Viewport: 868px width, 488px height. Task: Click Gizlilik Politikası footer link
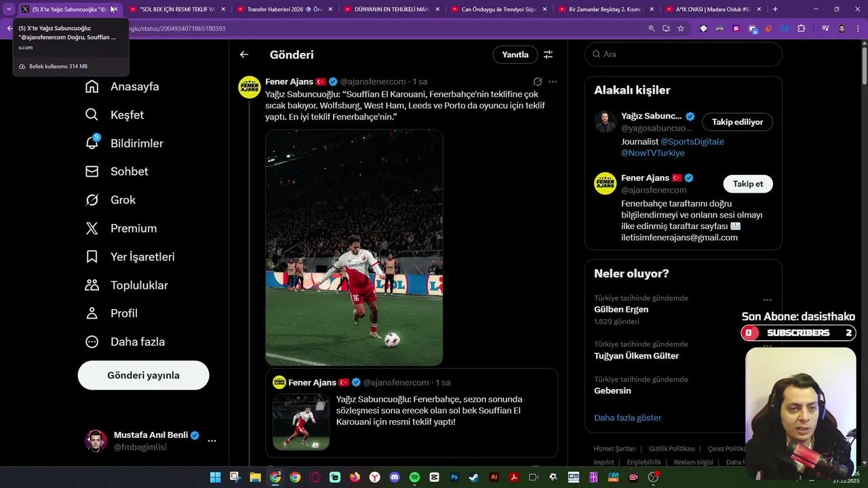click(671, 449)
